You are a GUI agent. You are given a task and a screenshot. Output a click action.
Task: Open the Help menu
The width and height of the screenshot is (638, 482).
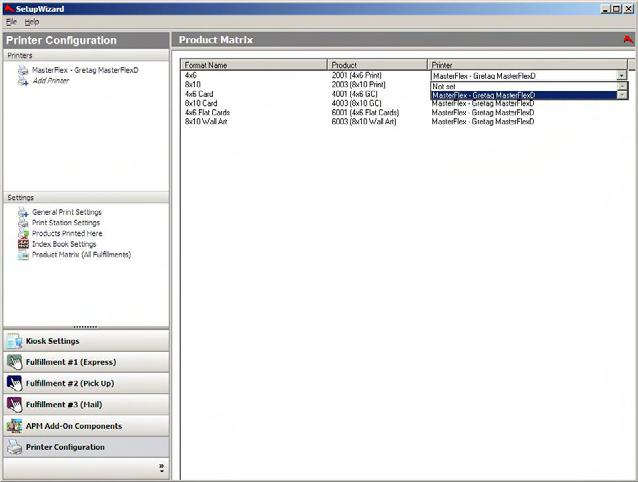[x=32, y=22]
